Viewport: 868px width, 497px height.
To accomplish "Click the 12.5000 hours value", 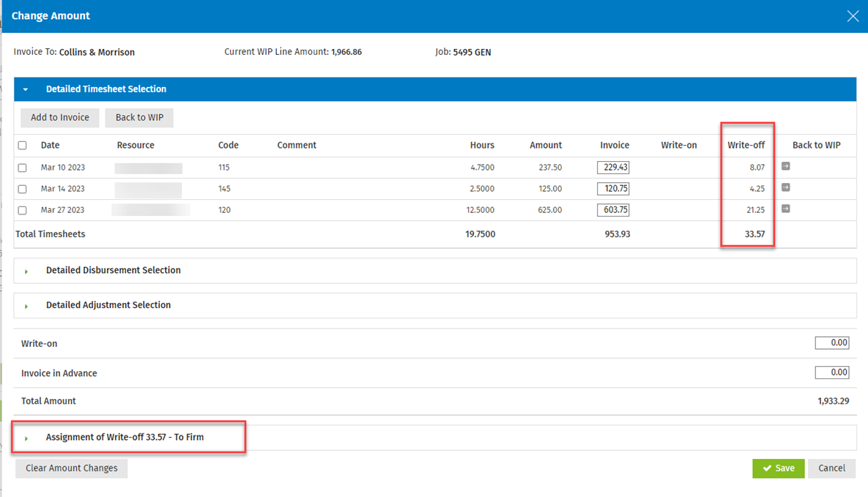I will click(x=481, y=210).
